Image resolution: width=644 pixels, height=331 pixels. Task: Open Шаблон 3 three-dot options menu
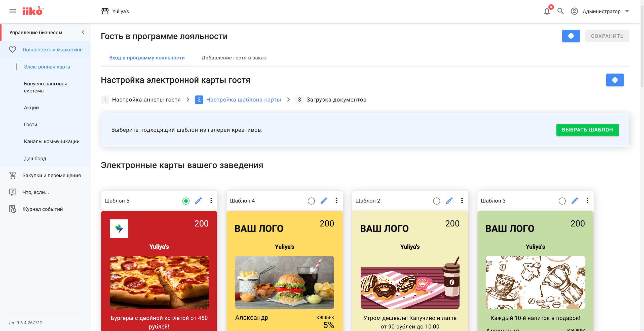(587, 201)
